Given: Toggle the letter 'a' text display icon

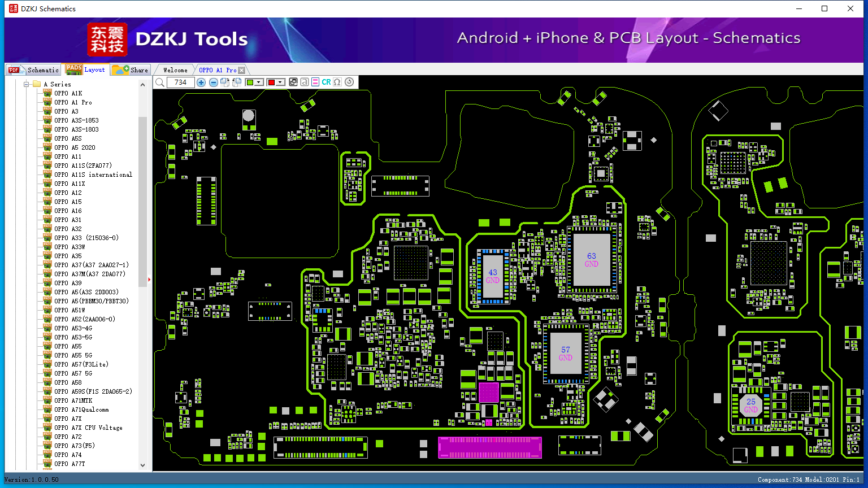Looking at the screenshot, I should [304, 82].
